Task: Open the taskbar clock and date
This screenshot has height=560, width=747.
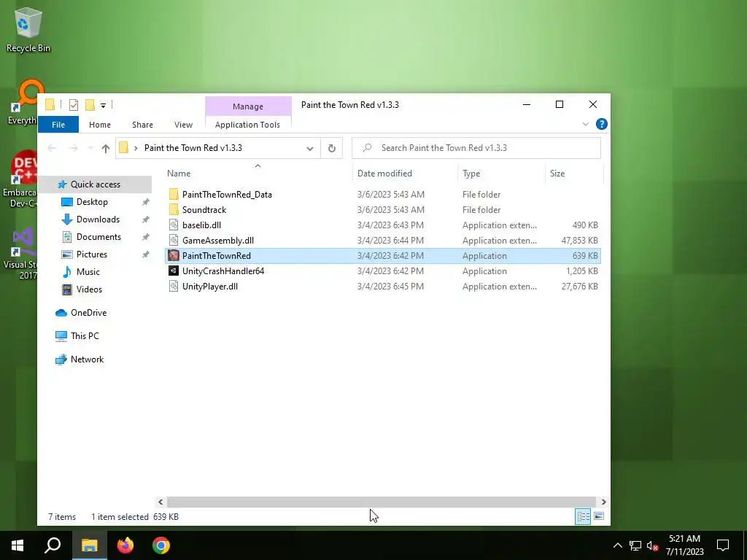Action: tap(684, 545)
